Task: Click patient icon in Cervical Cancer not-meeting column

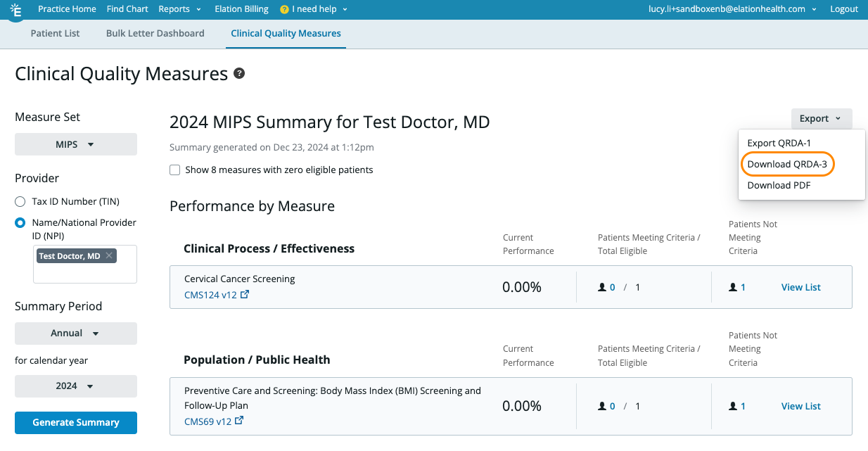Action: [x=733, y=287]
